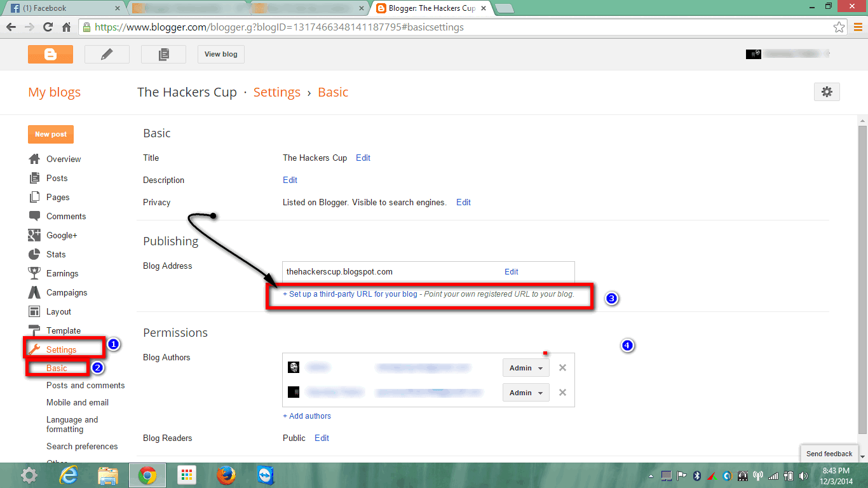Switch to the Blogger: The Hackers Cup tab
This screenshot has height=488, width=868.
tap(432, 8)
